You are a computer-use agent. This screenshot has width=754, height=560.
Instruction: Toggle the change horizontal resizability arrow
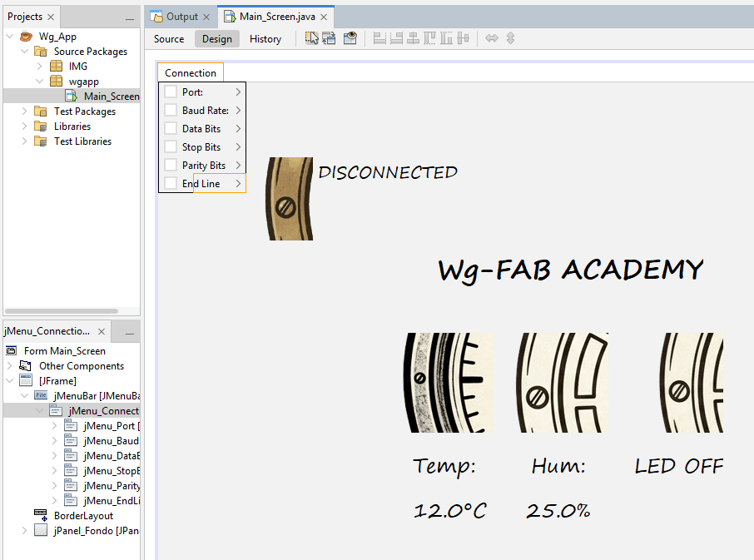(492, 38)
